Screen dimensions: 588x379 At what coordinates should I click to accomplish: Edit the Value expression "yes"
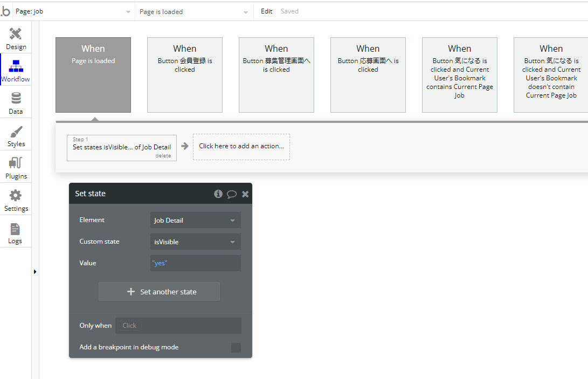tap(196, 263)
